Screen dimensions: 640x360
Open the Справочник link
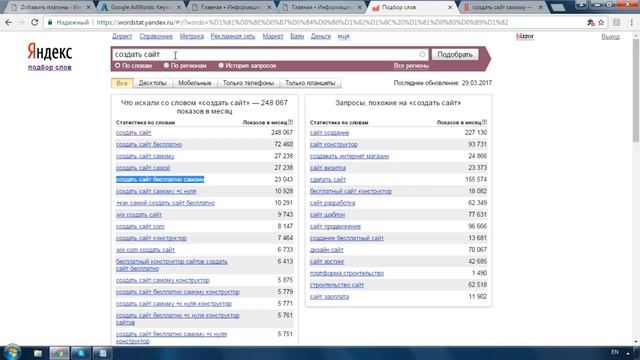tap(156, 36)
